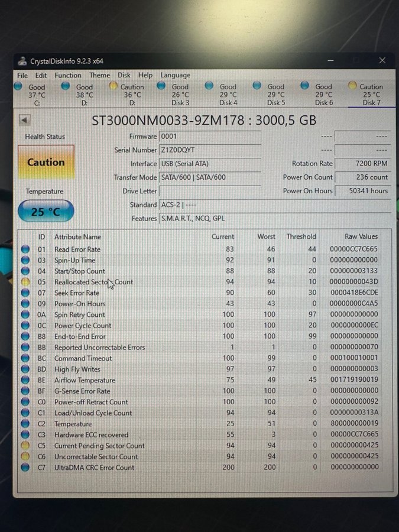Click the CrystalDiskInfo title bar app icon
The width and height of the screenshot is (399, 532).
(x=22, y=61)
